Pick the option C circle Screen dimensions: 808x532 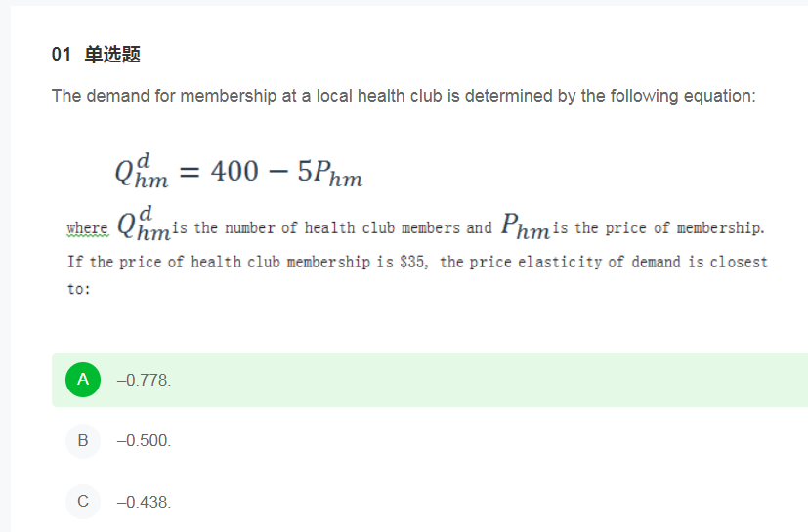tap(83, 501)
